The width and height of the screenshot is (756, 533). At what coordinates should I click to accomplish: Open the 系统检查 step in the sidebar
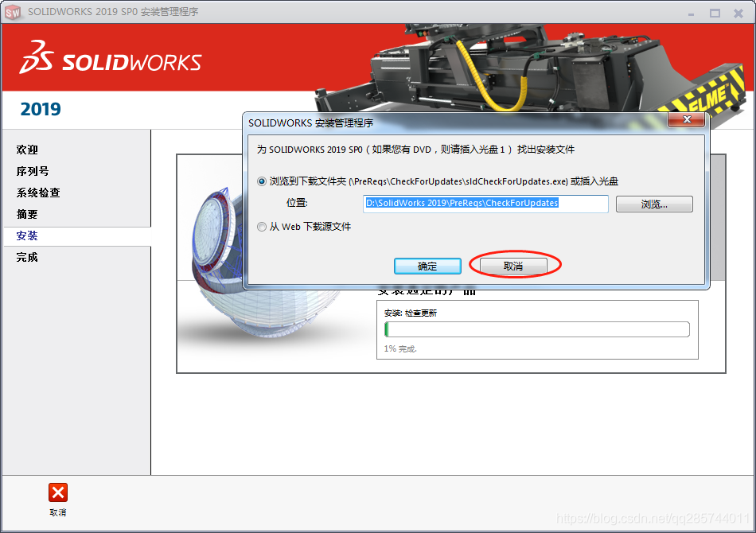click(x=38, y=193)
